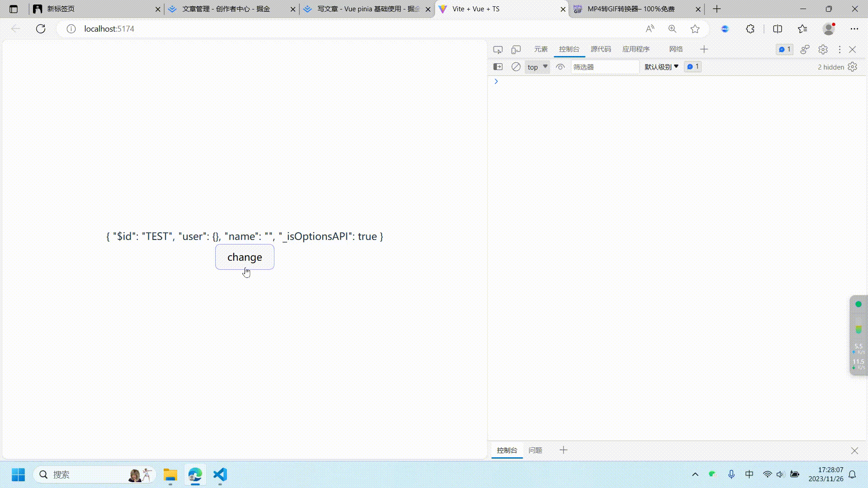Click the 'change' button
The height and width of the screenshot is (488, 868).
click(245, 257)
